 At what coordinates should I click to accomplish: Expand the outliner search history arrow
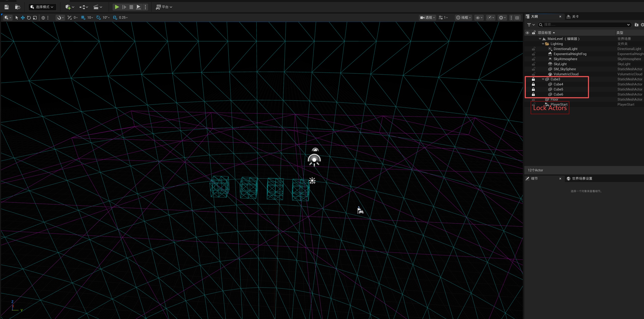628,25
